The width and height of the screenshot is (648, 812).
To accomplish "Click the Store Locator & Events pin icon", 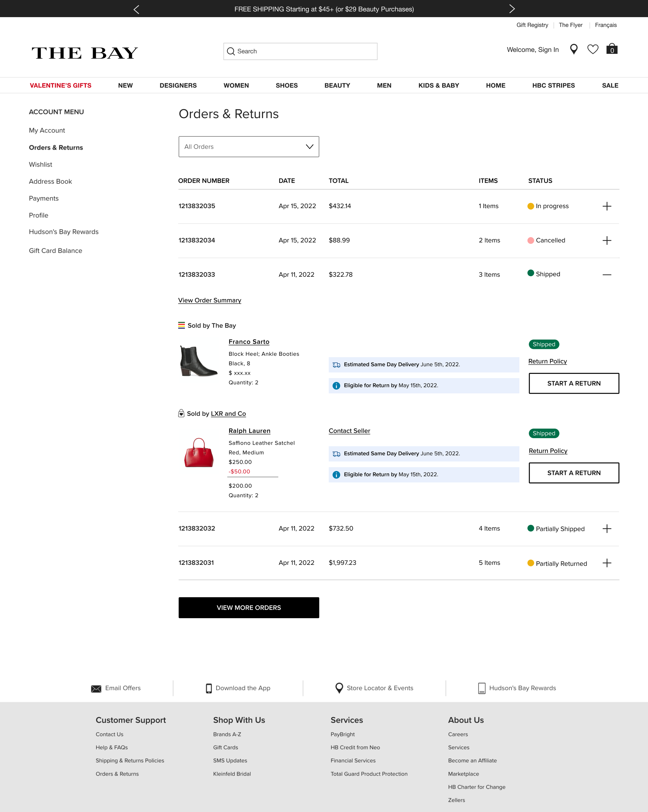I will click(x=339, y=688).
